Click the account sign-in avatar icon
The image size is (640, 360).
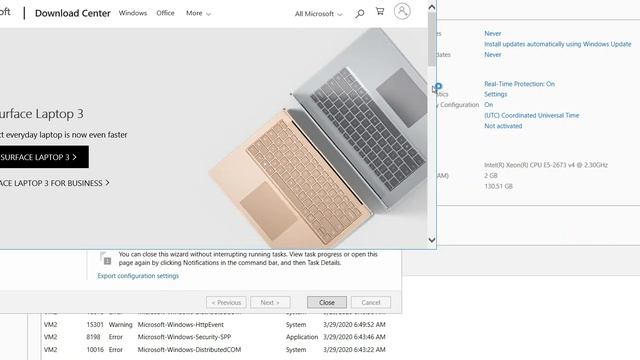402,11
